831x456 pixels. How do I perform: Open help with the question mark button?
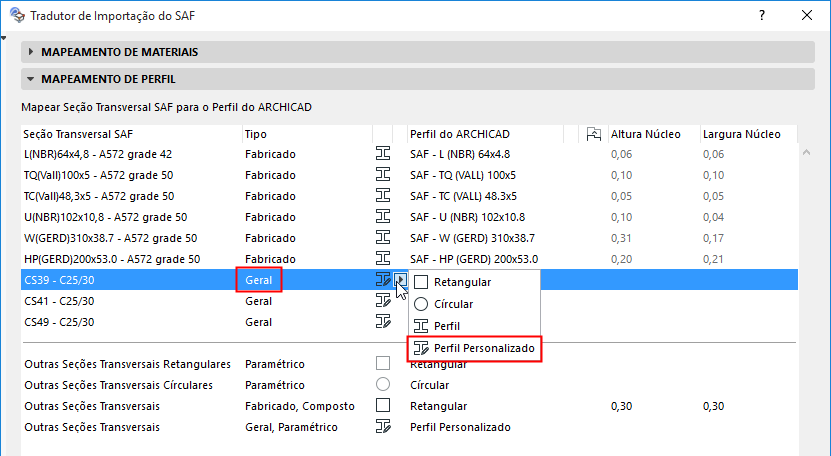pyautogui.click(x=762, y=17)
